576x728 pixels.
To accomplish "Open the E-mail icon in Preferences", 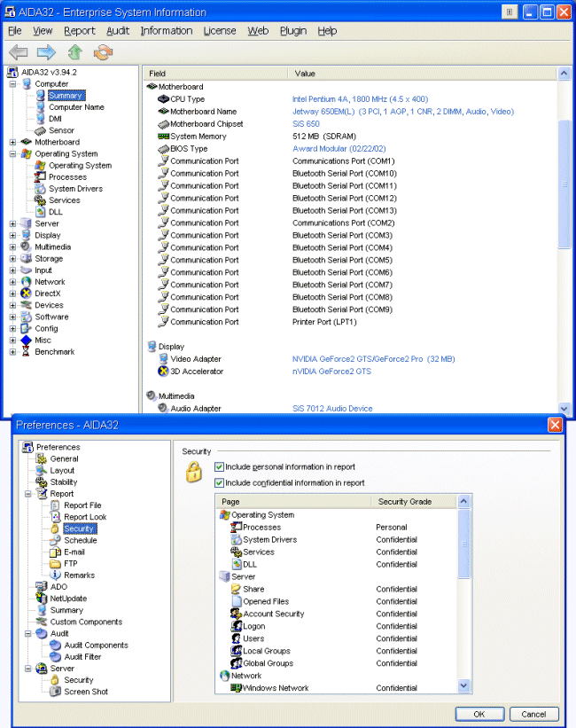I will tap(55, 552).
